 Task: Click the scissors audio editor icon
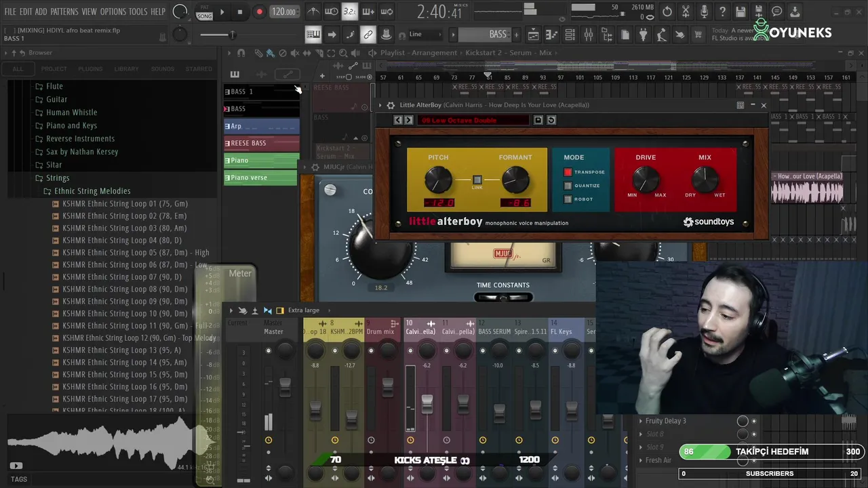click(686, 12)
